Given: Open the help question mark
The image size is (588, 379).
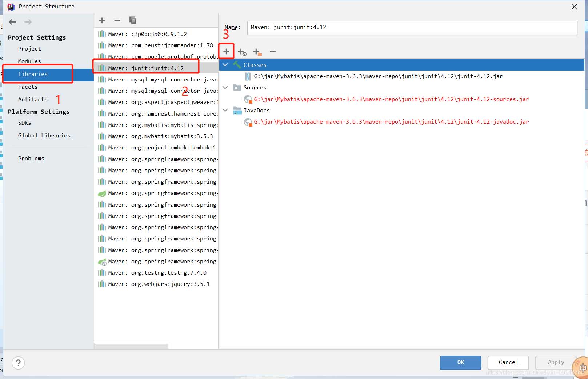Looking at the screenshot, I should point(18,363).
